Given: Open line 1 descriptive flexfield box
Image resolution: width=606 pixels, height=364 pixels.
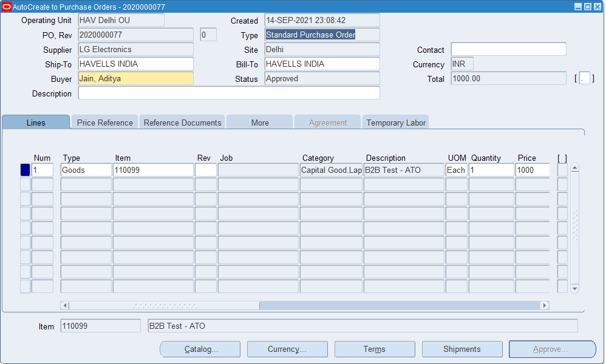Looking at the screenshot, I should [562, 170].
